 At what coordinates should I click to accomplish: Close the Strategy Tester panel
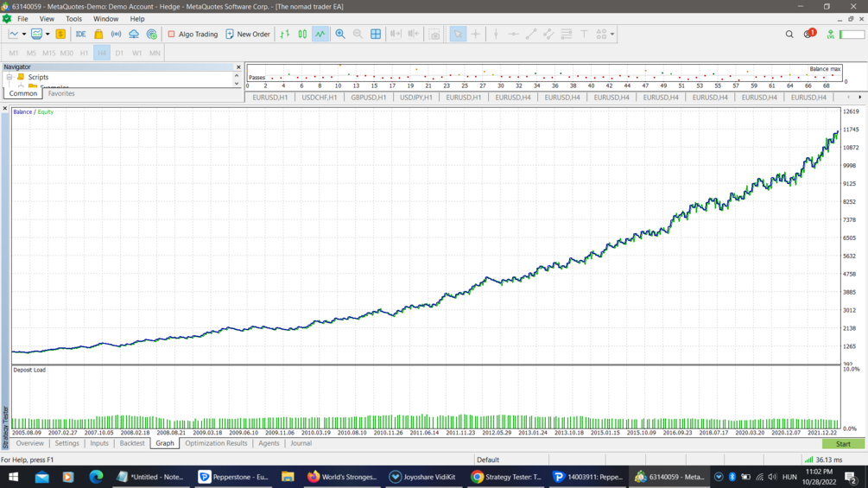coord(5,109)
